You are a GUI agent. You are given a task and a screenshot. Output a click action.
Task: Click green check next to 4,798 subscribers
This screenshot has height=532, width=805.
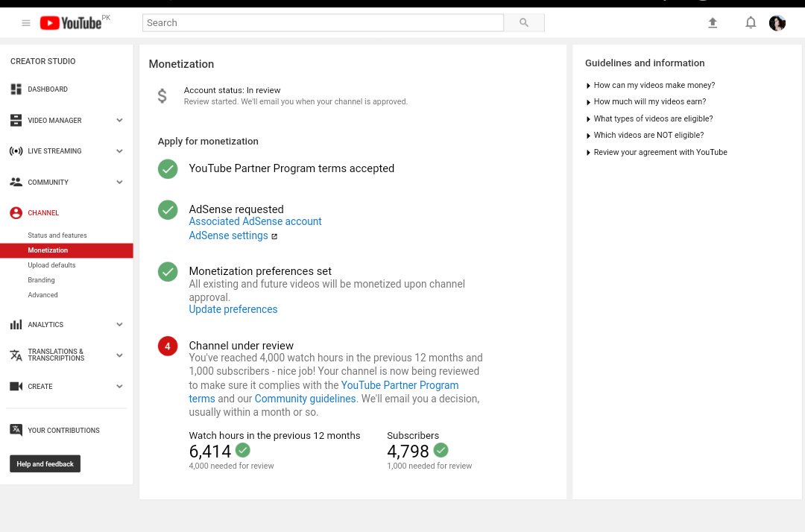click(441, 451)
